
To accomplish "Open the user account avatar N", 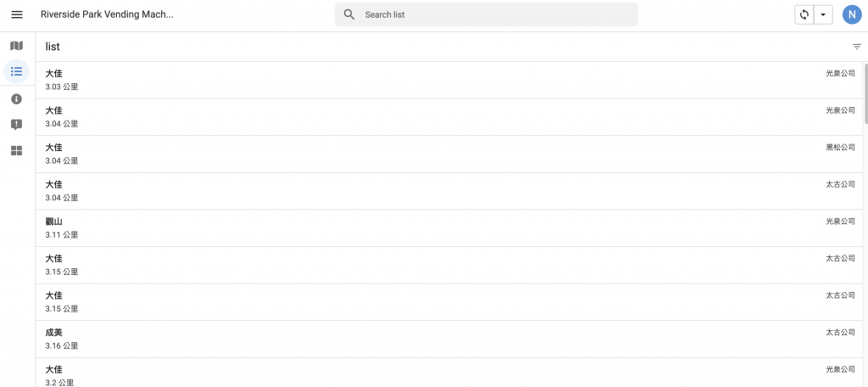I will point(851,14).
